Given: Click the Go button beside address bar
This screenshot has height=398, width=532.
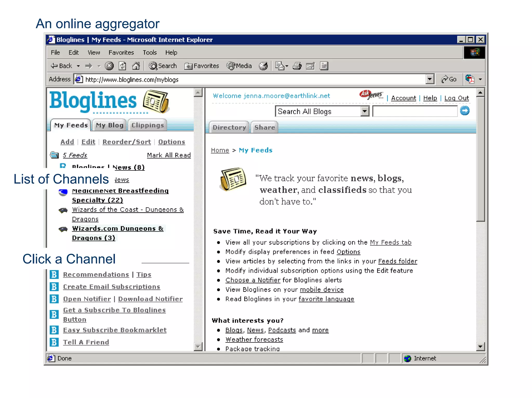Looking at the screenshot, I should pos(449,79).
